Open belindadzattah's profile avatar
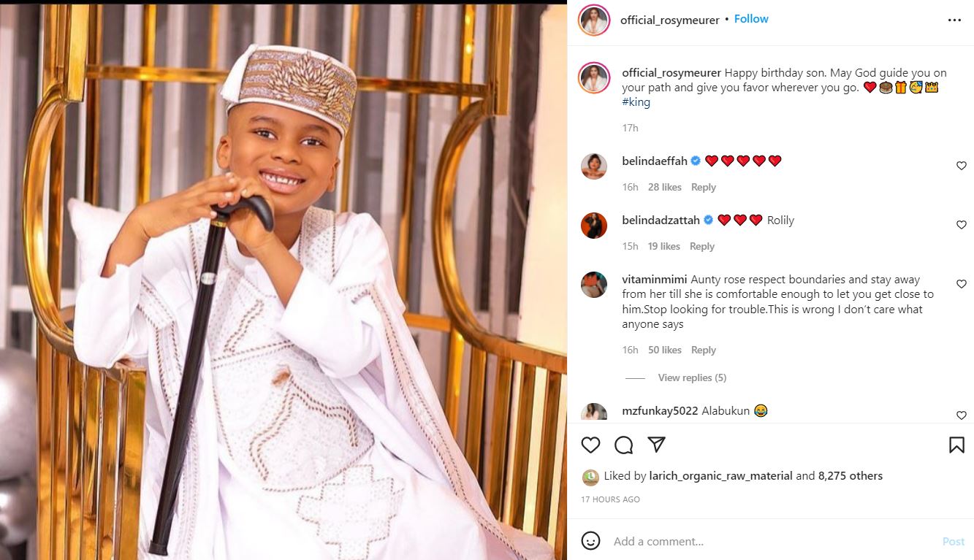The image size is (974, 560). coord(594,226)
